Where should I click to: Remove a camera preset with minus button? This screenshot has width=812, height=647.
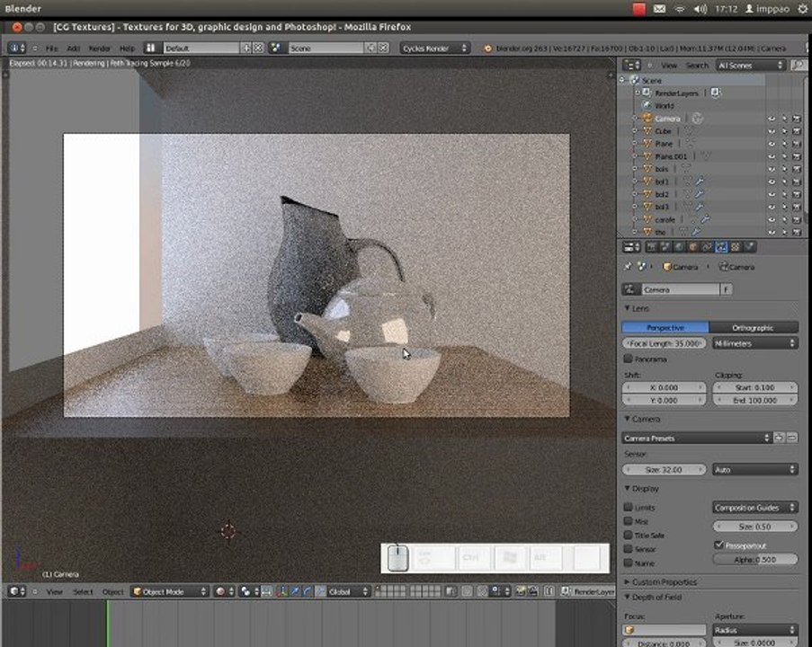(x=791, y=438)
